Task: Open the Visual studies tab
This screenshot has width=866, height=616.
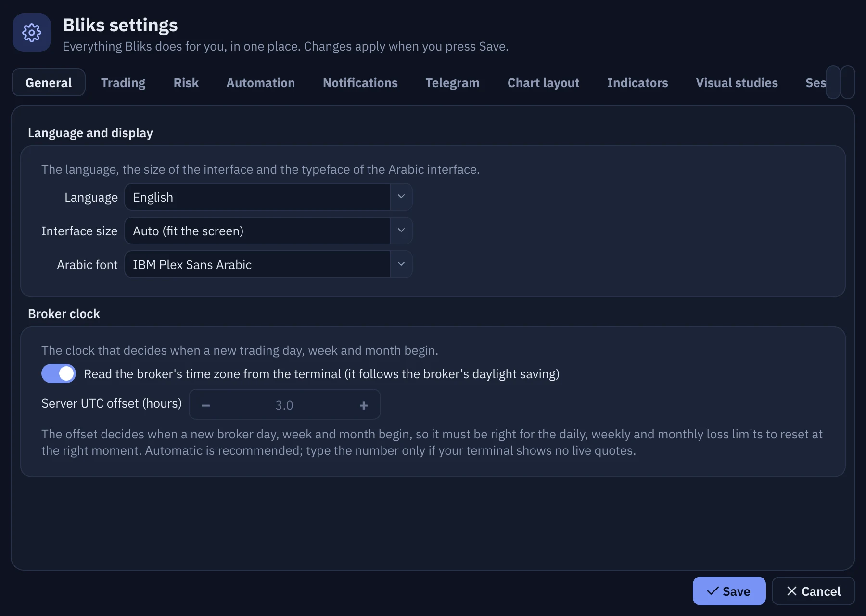Action: (737, 82)
